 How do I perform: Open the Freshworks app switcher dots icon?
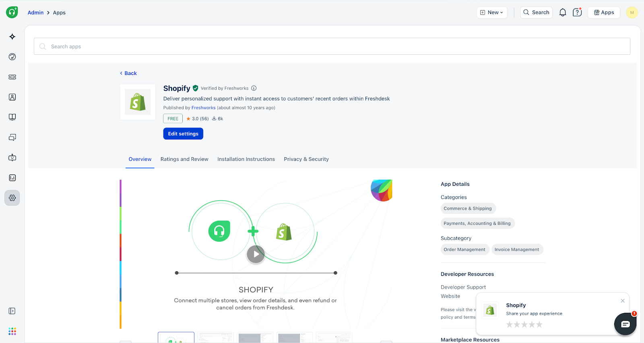click(x=12, y=331)
